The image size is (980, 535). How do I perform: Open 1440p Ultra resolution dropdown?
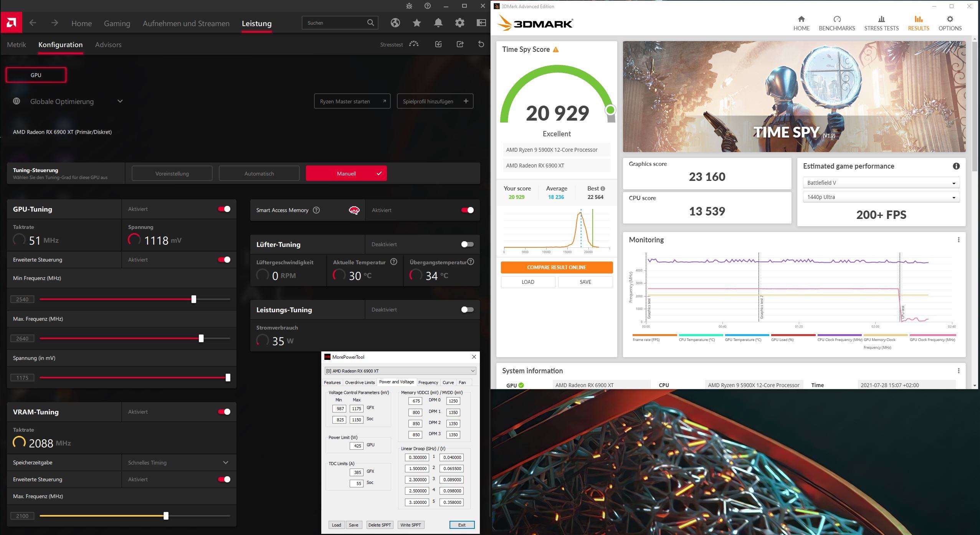(881, 197)
